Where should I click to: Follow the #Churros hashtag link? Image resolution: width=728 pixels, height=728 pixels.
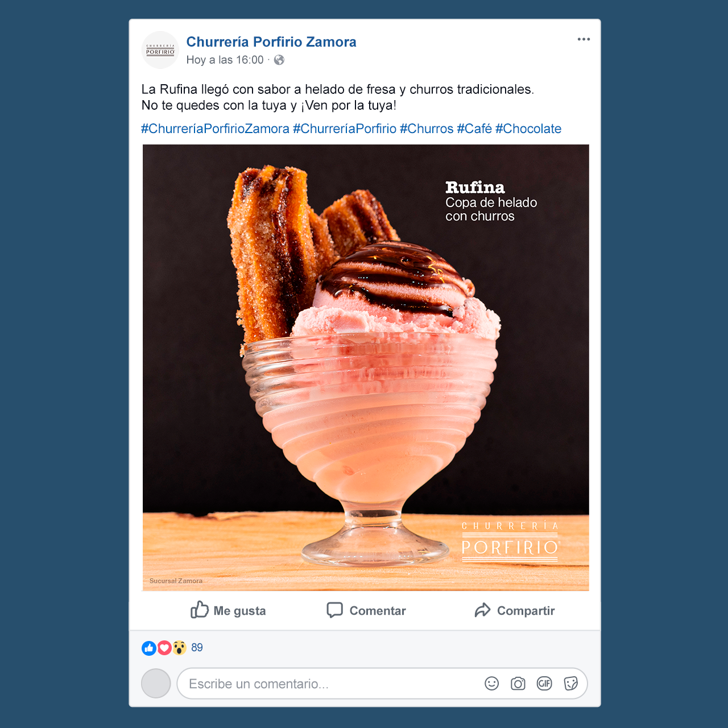(x=427, y=129)
